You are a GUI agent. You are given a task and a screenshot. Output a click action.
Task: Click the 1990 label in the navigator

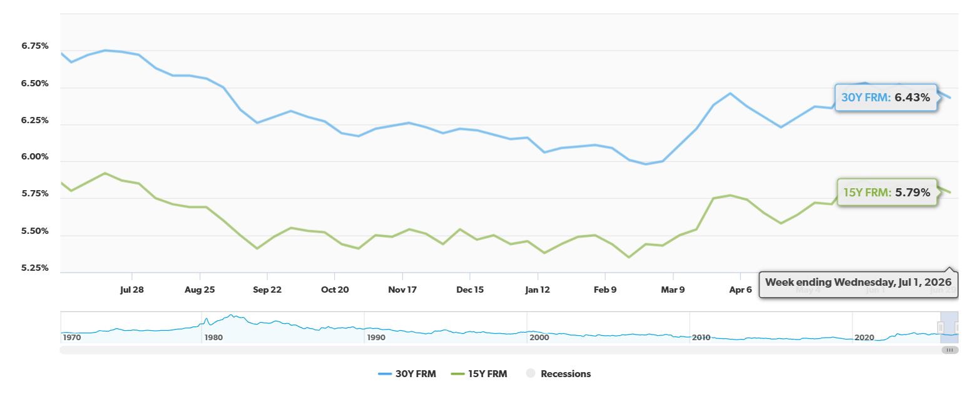(x=376, y=338)
